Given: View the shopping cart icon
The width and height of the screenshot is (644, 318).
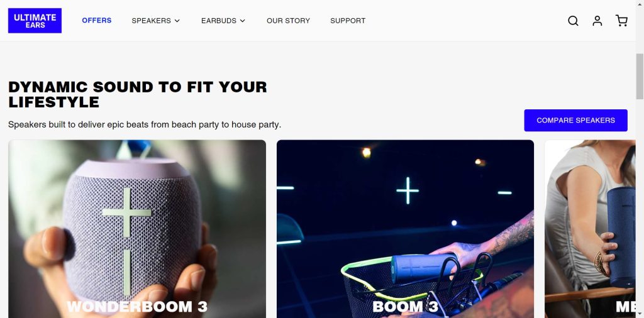Looking at the screenshot, I should click(621, 21).
